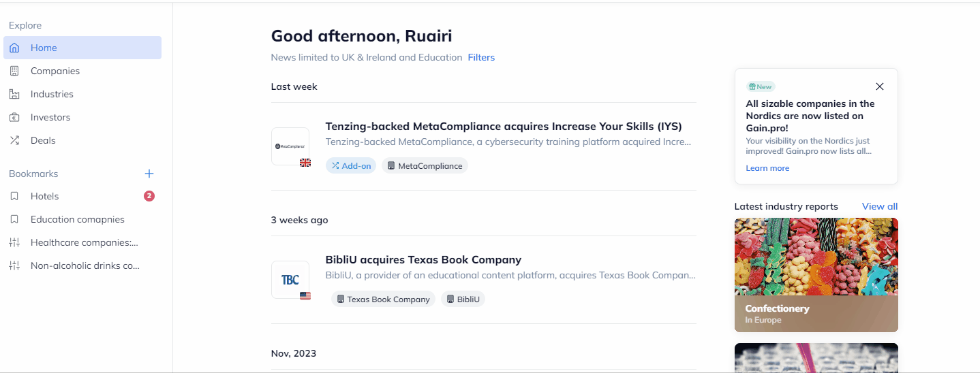Viewport: 980px width, 373px height.
Task: Open Companies via its building icon
Action: (14, 71)
